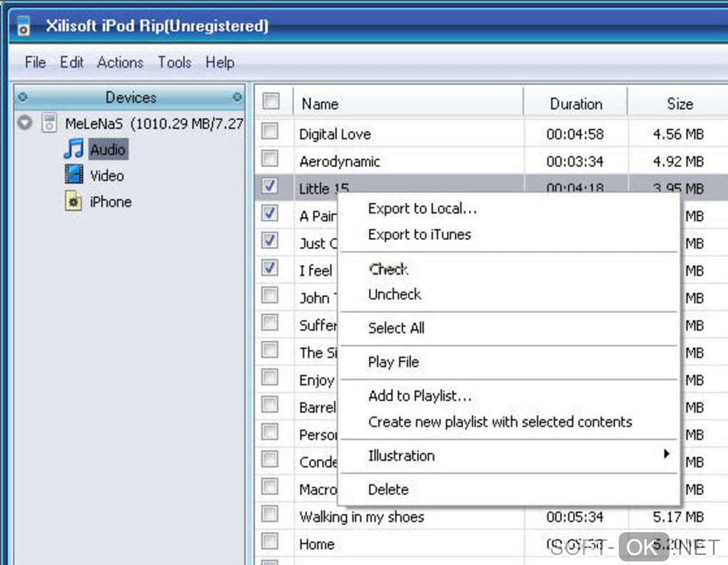
Task: Select Uncheck in the context menu
Action: tap(395, 294)
